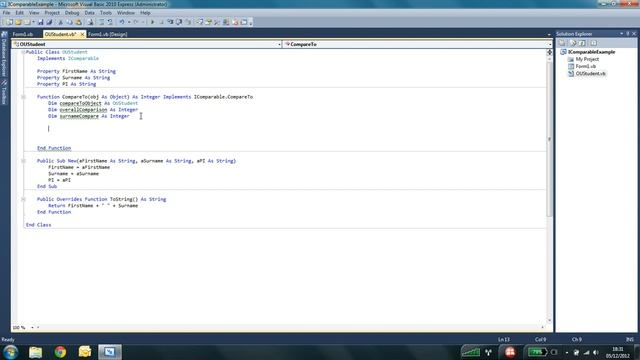Click the Redo toolbar icon
The width and height of the screenshot is (640, 360).
coord(136,22)
